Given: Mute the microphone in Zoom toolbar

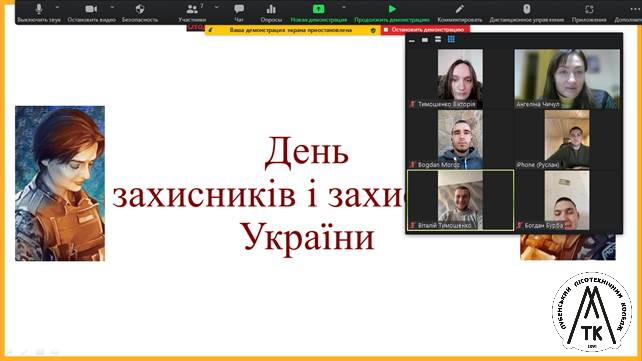Looking at the screenshot, I should [39, 12].
